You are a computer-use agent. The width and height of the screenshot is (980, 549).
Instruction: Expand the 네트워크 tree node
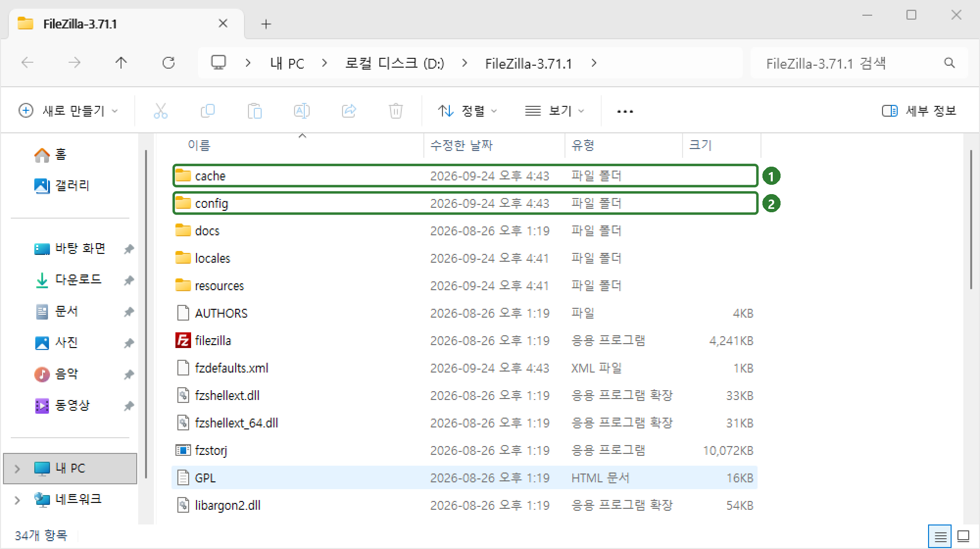pos(17,500)
